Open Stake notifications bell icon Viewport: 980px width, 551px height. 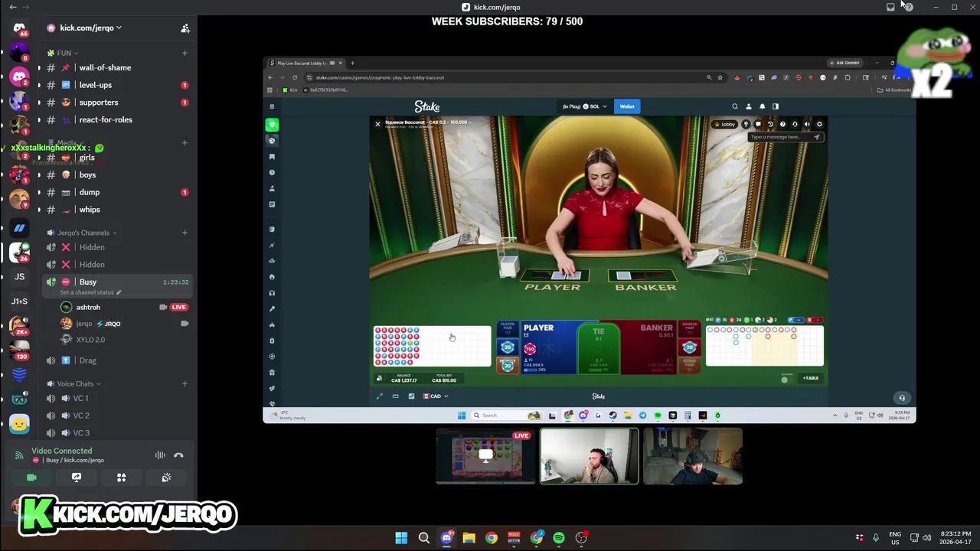(762, 106)
